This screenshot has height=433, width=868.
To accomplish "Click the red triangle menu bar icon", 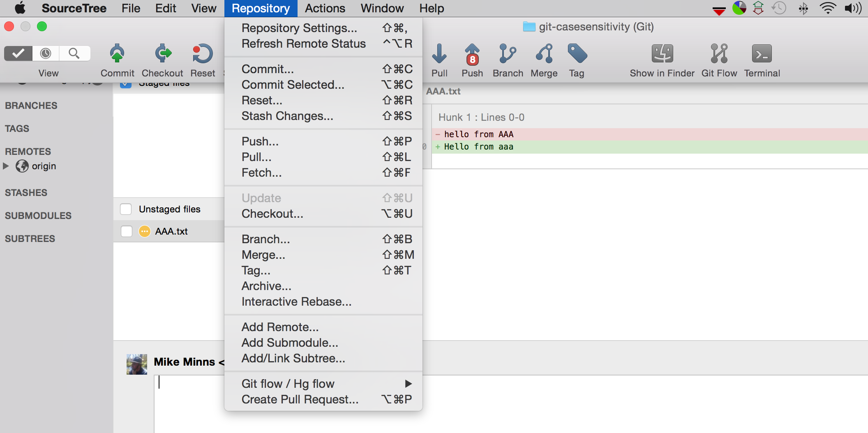I will tap(719, 11).
